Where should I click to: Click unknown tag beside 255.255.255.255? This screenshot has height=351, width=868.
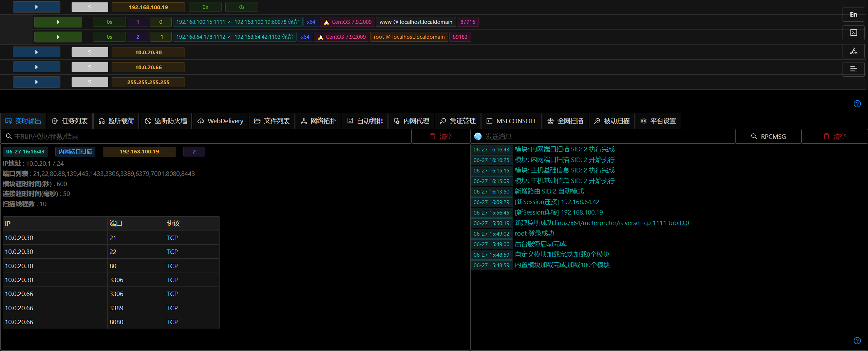[90, 82]
